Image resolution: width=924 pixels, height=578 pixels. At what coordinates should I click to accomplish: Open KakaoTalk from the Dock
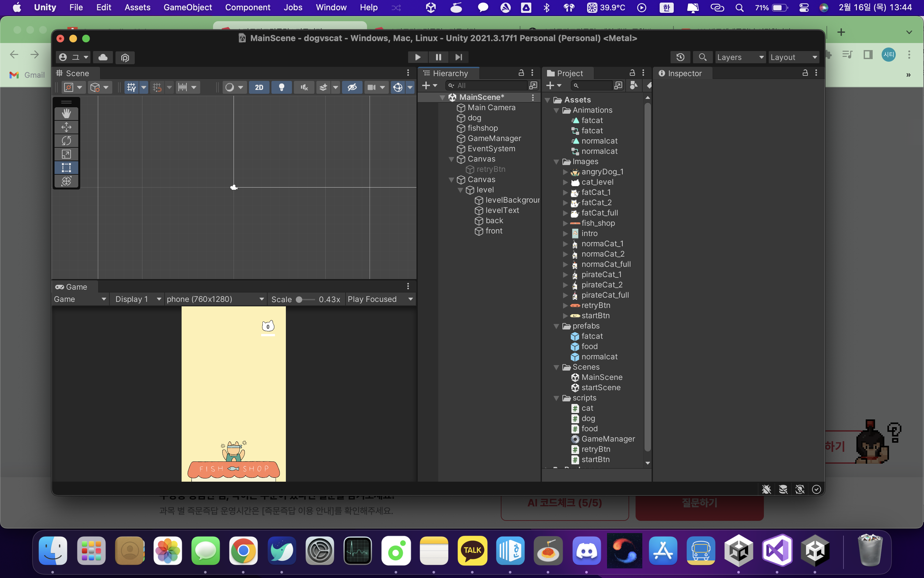point(472,551)
